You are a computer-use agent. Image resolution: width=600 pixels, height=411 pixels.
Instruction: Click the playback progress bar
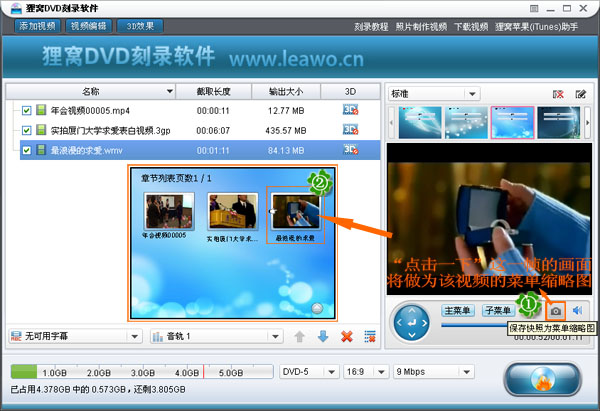(474, 326)
